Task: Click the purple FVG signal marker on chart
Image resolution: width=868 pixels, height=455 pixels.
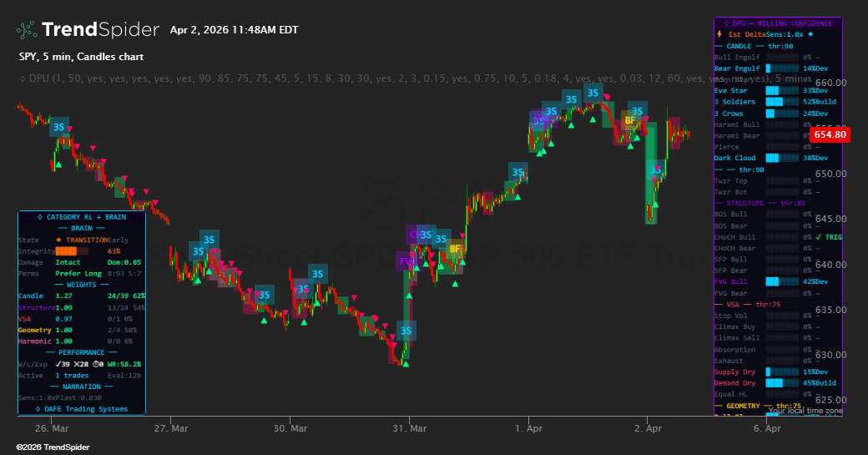Action: tap(407, 261)
